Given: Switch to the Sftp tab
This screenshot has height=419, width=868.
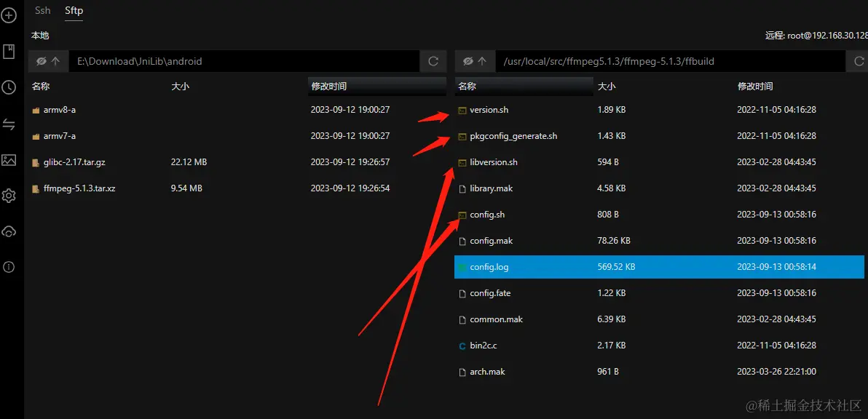Looking at the screenshot, I should (74, 10).
